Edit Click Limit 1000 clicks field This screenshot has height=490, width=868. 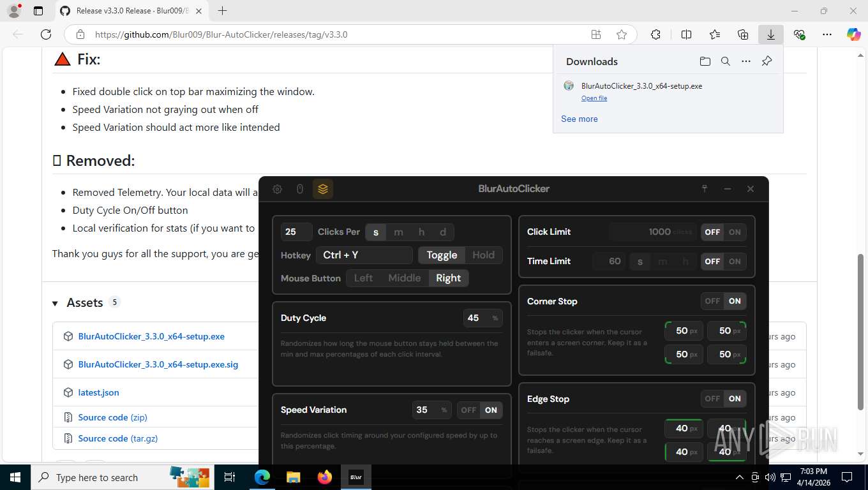tap(654, 232)
